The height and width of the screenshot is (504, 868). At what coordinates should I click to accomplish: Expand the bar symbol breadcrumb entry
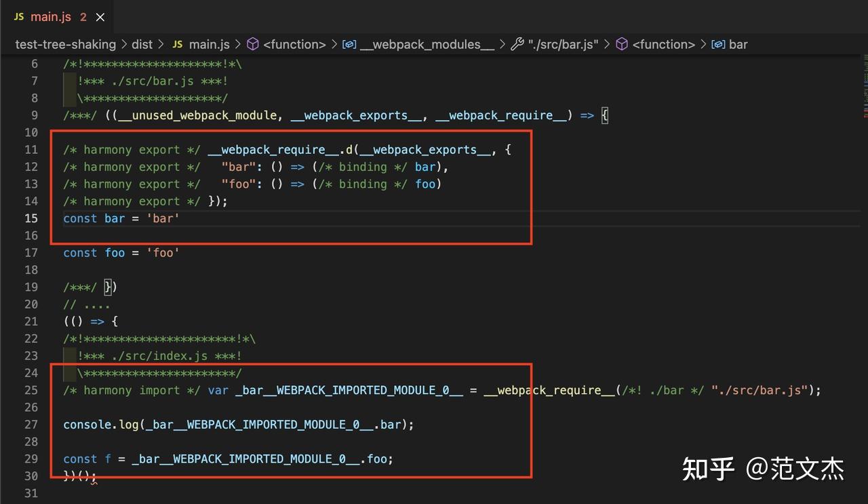[739, 44]
